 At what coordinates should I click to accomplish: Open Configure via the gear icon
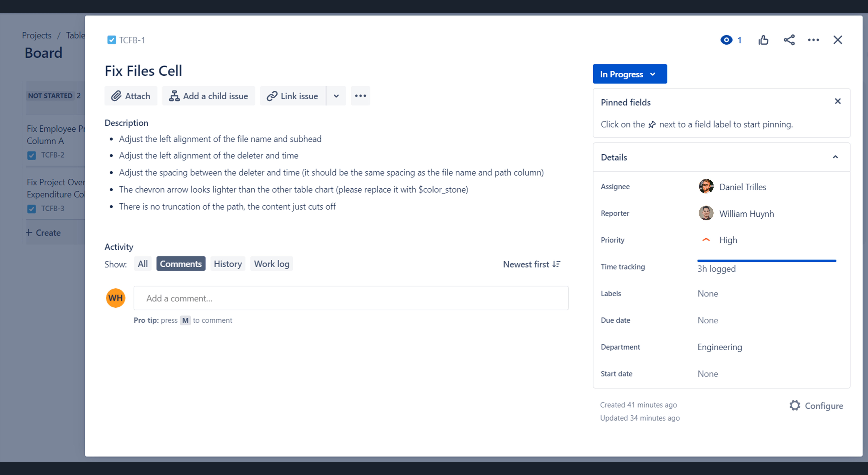[795, 406]
